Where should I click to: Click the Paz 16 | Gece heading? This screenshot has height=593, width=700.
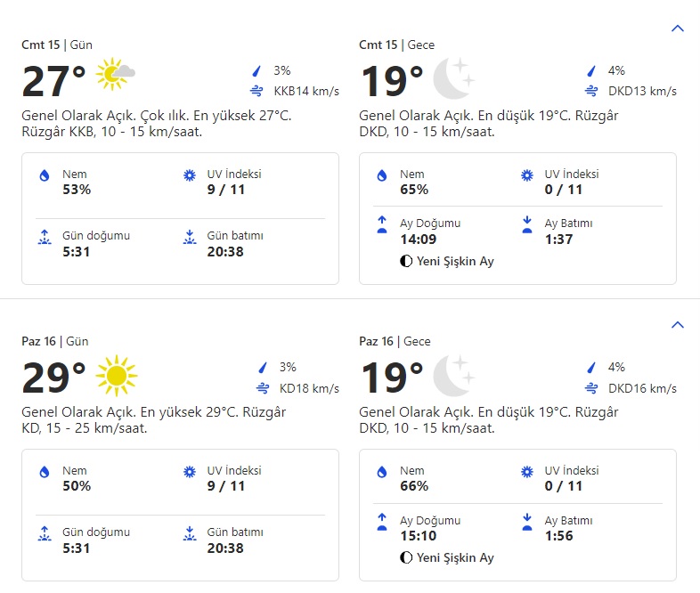395,341
